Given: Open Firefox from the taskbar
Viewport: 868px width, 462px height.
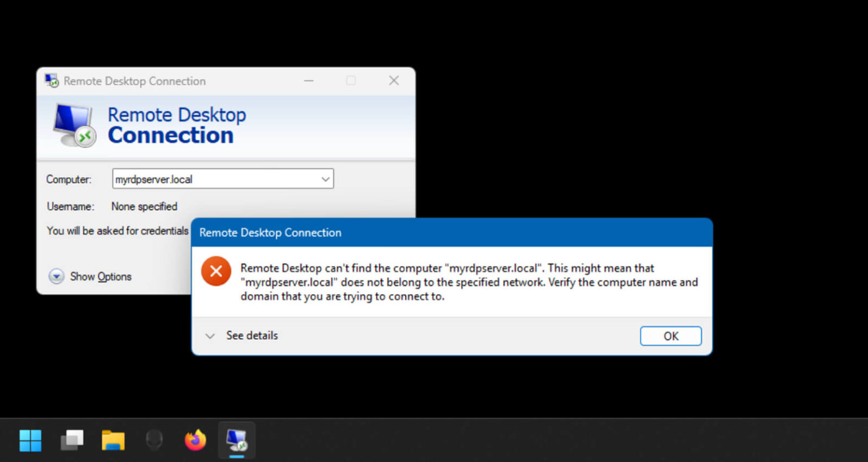Looking at the screenshot, I should [x=196, y=440].
